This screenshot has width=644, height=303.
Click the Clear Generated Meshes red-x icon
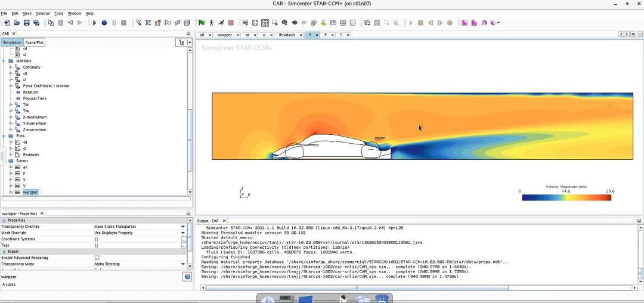(x=157, y=23)
